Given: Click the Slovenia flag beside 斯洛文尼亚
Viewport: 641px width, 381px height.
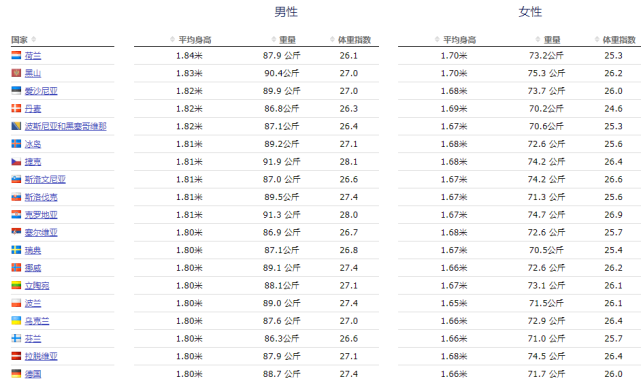Looking at the screenshot, I should (16, 179).
